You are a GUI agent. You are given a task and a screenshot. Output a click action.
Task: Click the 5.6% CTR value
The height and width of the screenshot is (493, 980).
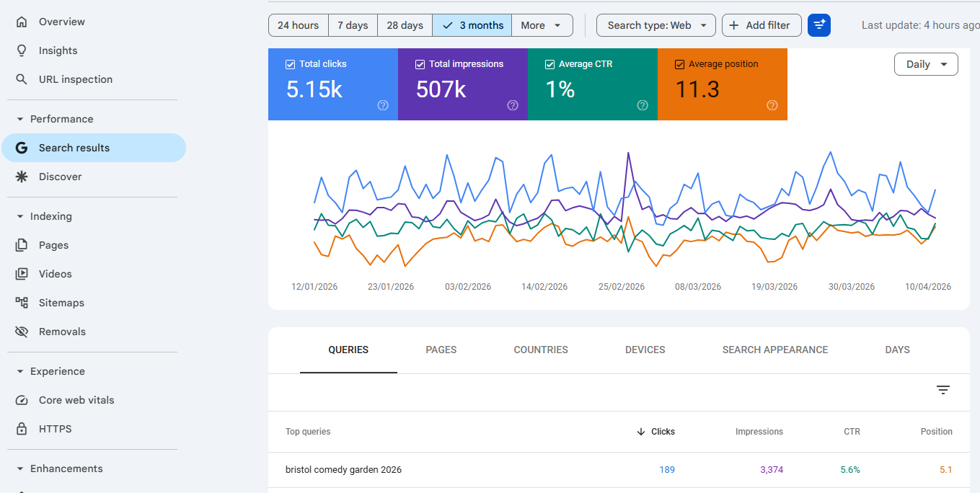(850, 470)
